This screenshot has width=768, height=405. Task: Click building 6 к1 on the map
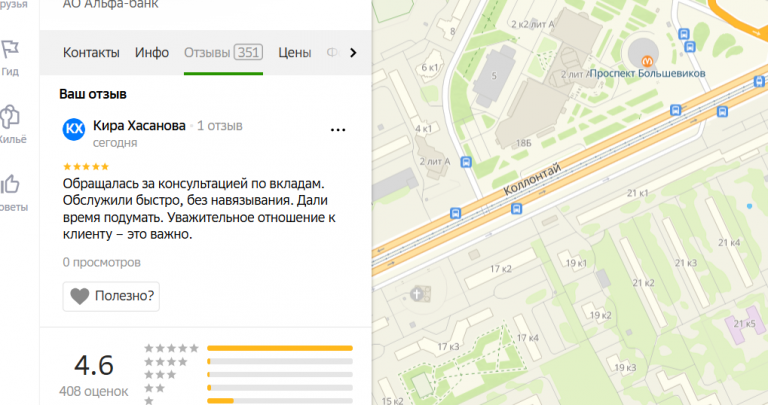[x=430, y=68]
